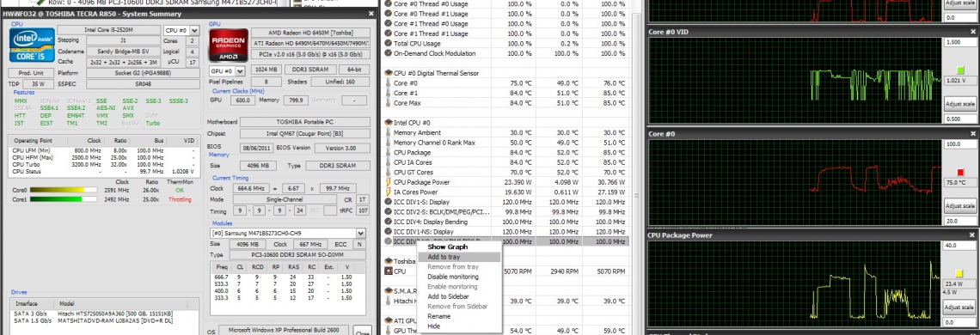Image resolution: width=980 pixels, height=335 pixels.
Task: Click the CPU Package Power lightning icon
Action: [388, 182]
